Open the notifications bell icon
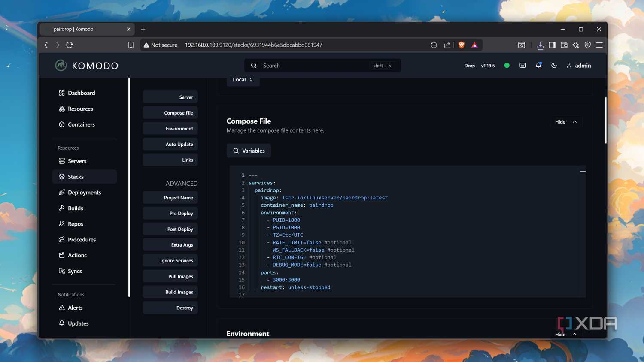The image size is (644, 362). [x=538, y=66]
